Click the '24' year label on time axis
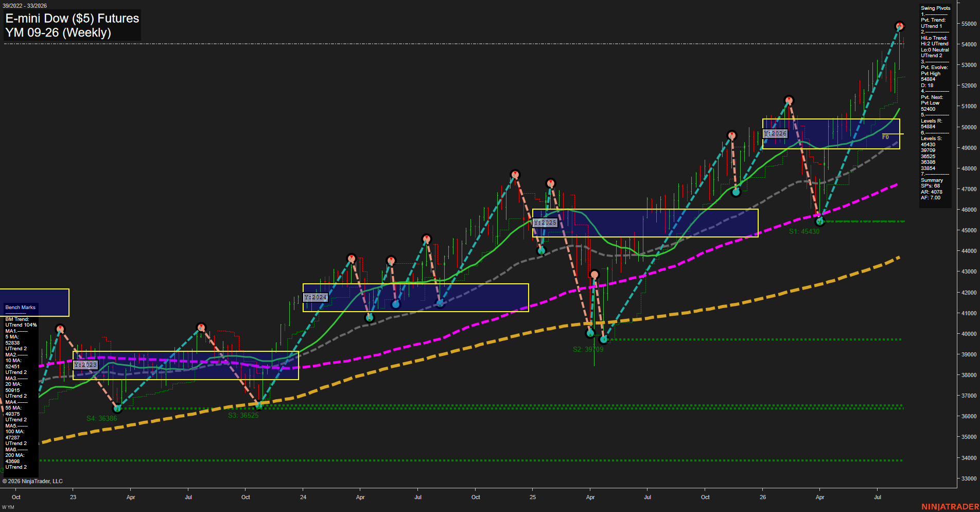This screenshot has height=512, width=980. click(x=303, y=497)
